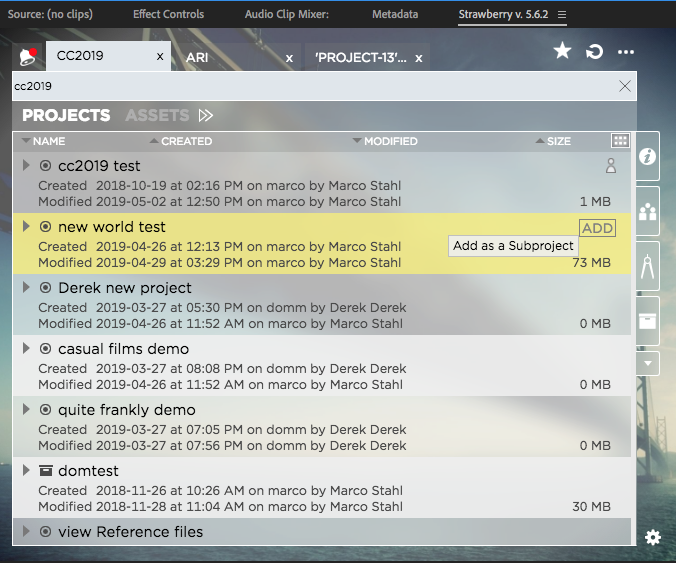Click status icon of cc2019 test
The height and width of the screenshot is (563, 676).
(45, 166)
